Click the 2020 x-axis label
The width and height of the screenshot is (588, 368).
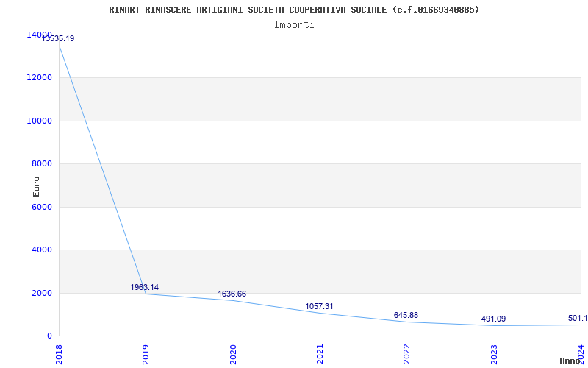click(233, 354)
